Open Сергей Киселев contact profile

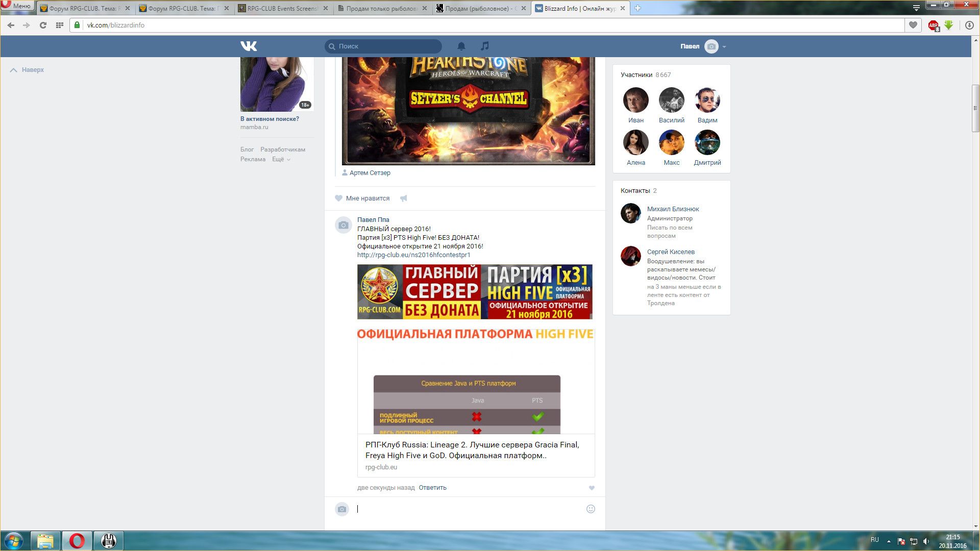point(671,252)
